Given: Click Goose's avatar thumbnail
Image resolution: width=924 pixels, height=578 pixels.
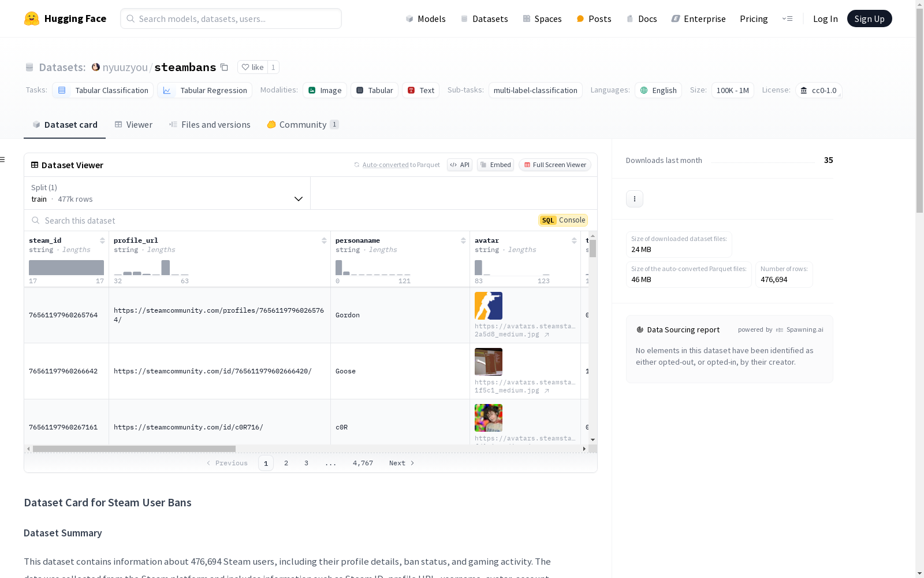Looking at the screenshot, I should click(x=489, y=362).
